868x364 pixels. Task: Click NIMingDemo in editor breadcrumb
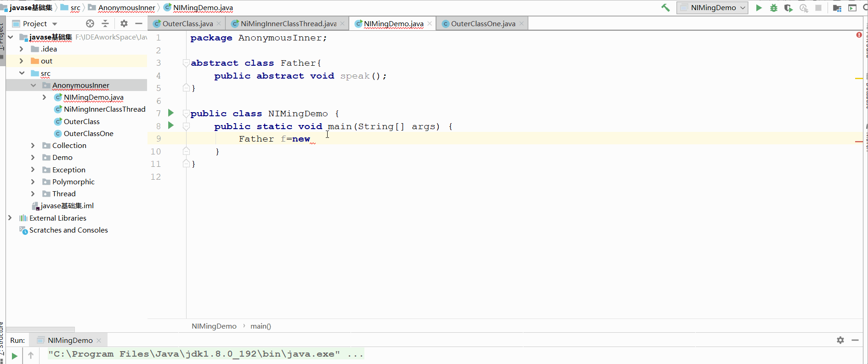(214, 326)
